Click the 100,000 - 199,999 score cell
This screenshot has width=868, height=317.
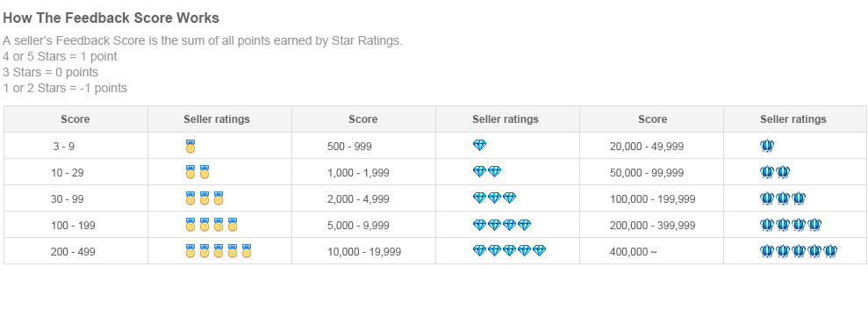coord(653,199)
